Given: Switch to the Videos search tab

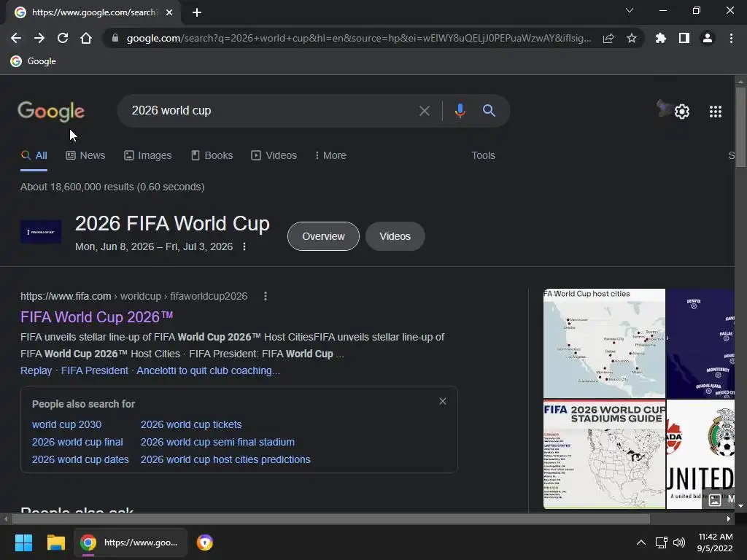Looking at the screenshot, I should pyautogui.click(x=274, y=156).
